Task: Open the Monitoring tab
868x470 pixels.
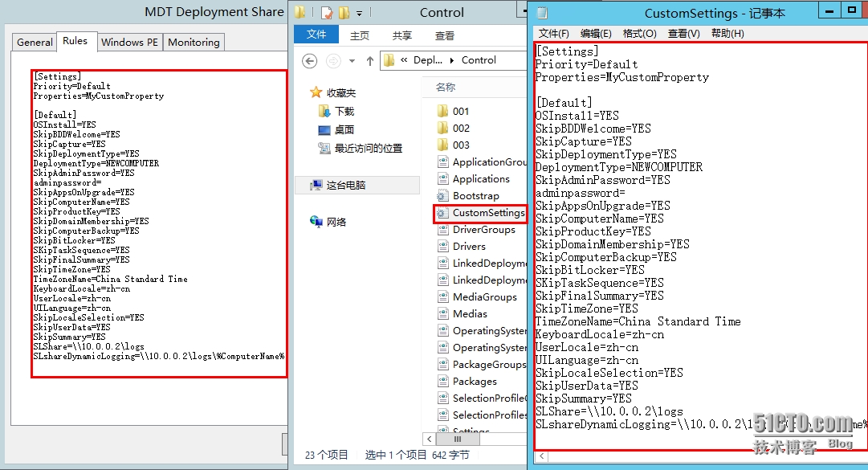Action: click(x=194, y=42)
